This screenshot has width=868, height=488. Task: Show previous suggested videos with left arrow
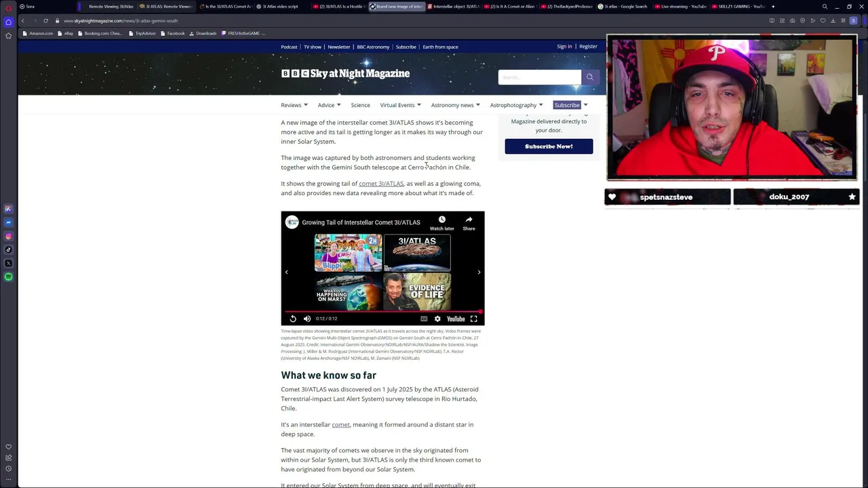(286, 272)
